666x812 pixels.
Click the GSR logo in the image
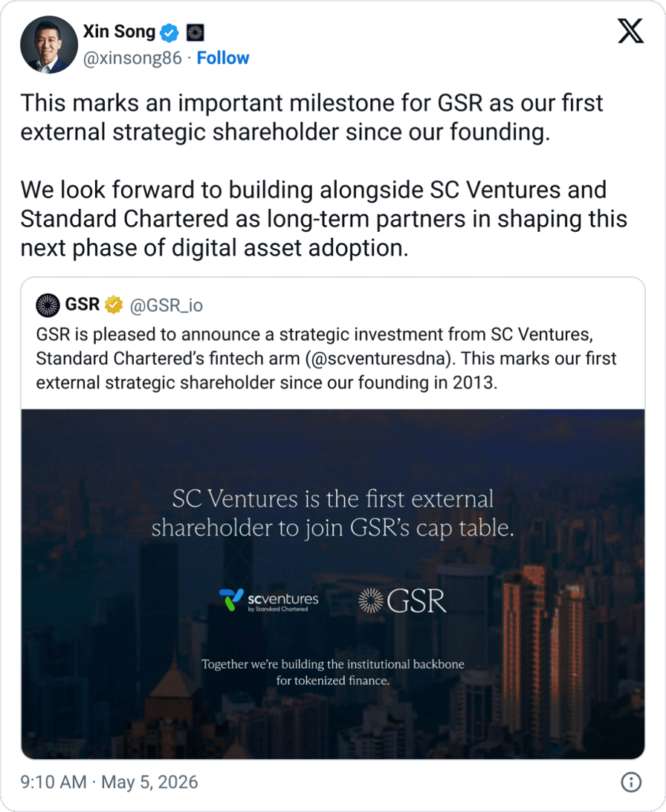pyautogui.click(x=402, y=601)
